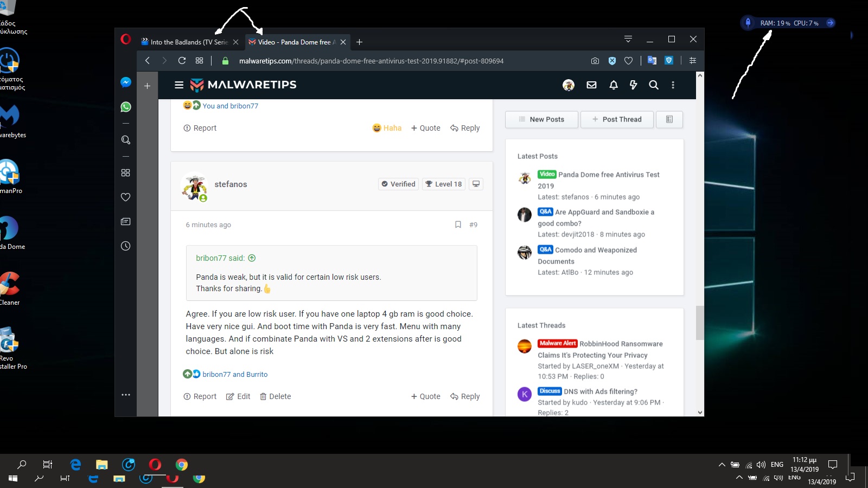Open the translate extension icon

point(652,61)
